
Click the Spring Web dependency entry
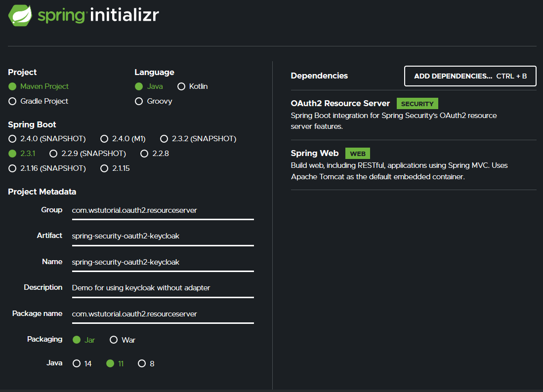pyautogui.click(x=315, y=154)
